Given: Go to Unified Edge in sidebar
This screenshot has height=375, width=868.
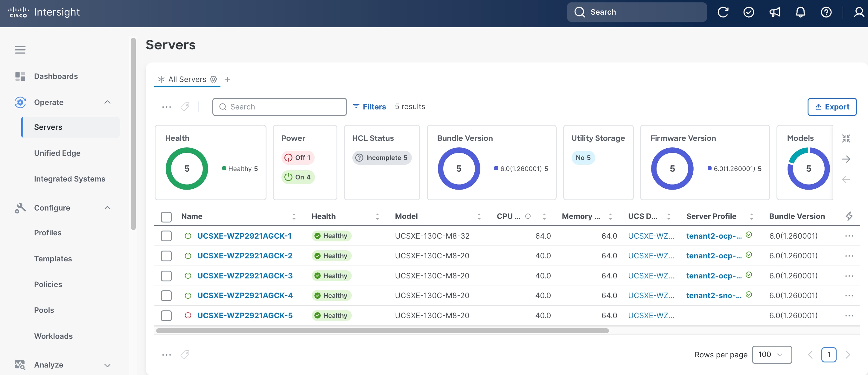Looking at the screenshot, I should pos(57,153).
